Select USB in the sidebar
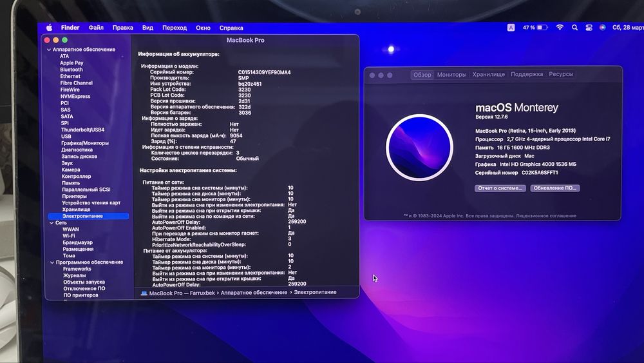The image size is (644, 363). [66, 136]
